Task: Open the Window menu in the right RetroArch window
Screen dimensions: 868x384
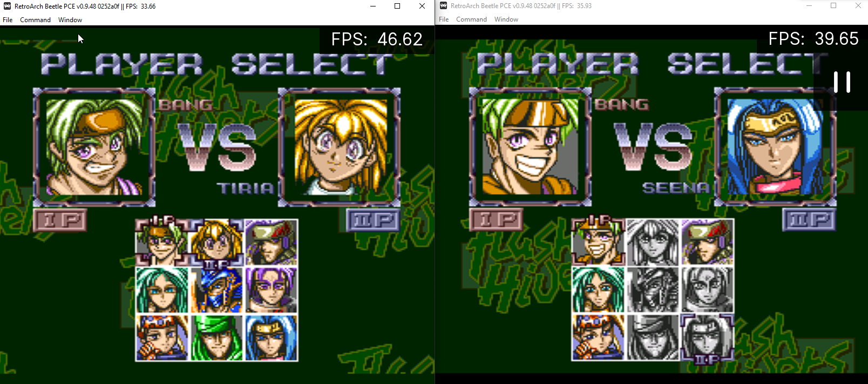Action: [506, 19]
